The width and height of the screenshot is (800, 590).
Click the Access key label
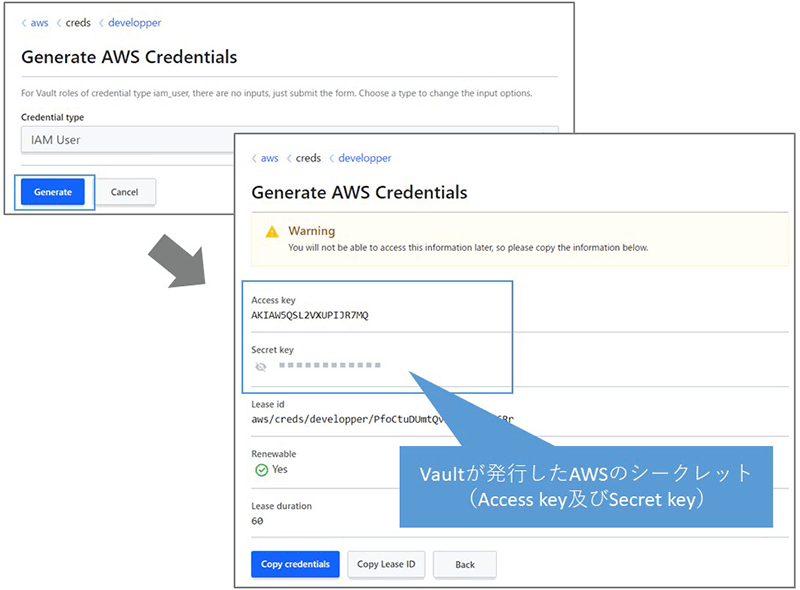pos(273,300)
